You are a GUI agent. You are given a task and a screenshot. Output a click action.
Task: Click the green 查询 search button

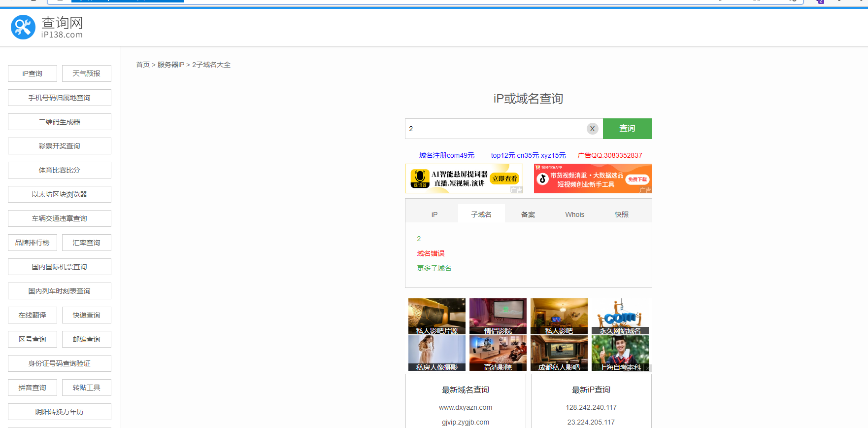627,129
